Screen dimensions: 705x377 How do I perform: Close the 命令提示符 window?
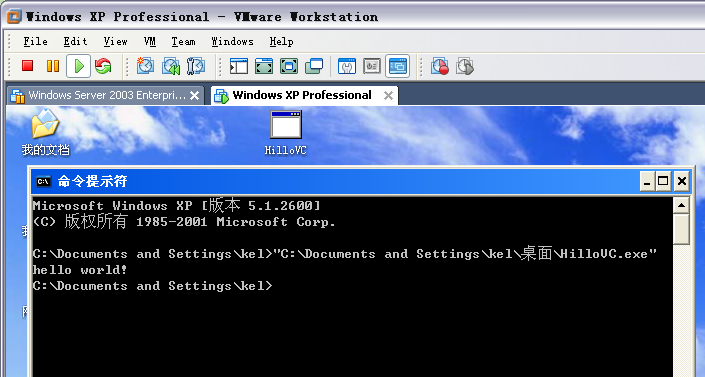click(x=682, y=181)
